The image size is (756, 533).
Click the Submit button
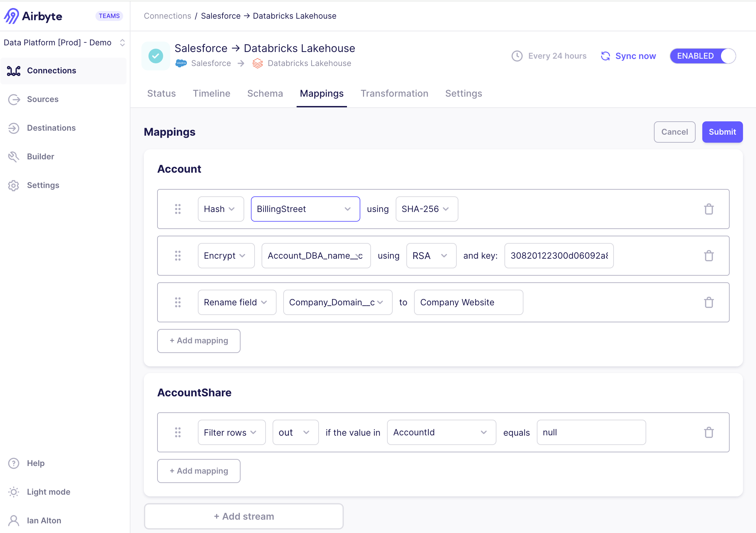(722, 132)
